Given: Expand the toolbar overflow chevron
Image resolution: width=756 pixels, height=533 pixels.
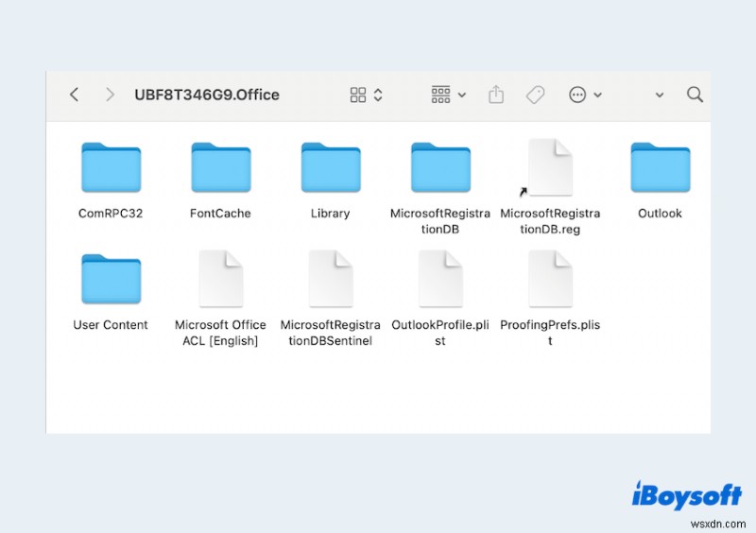Looking at the screenshot, I should [x=660, y=95].
